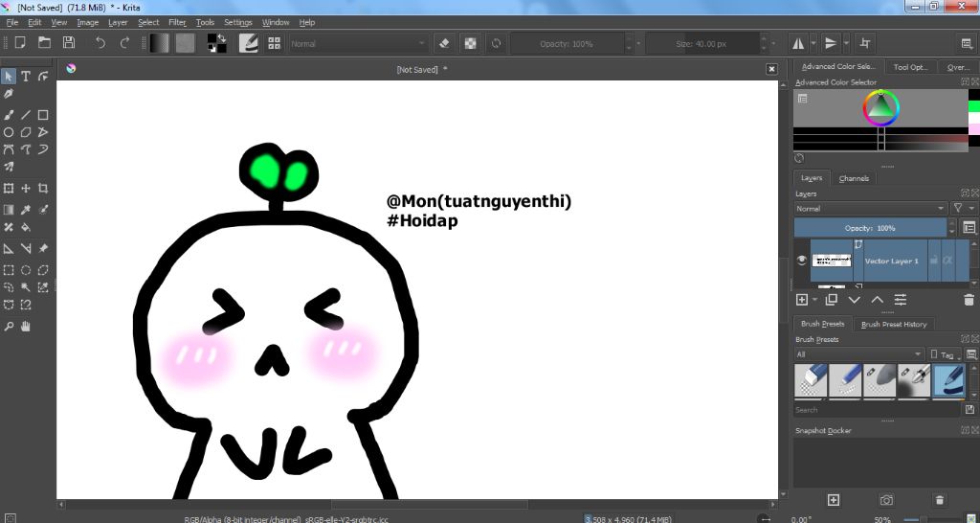Select the Polygon tool
Image resolution: width=980 pixels, height=523 pixels.
(26, 132)
